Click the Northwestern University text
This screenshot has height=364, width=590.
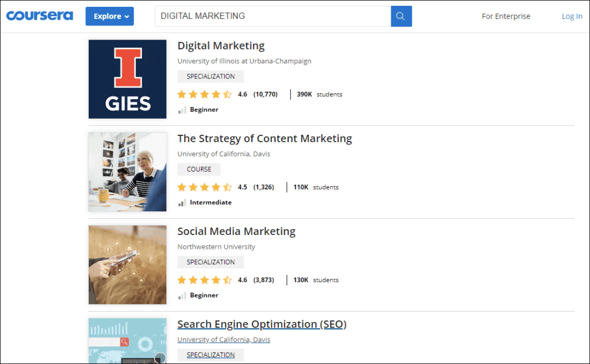[x=217, y=247]
